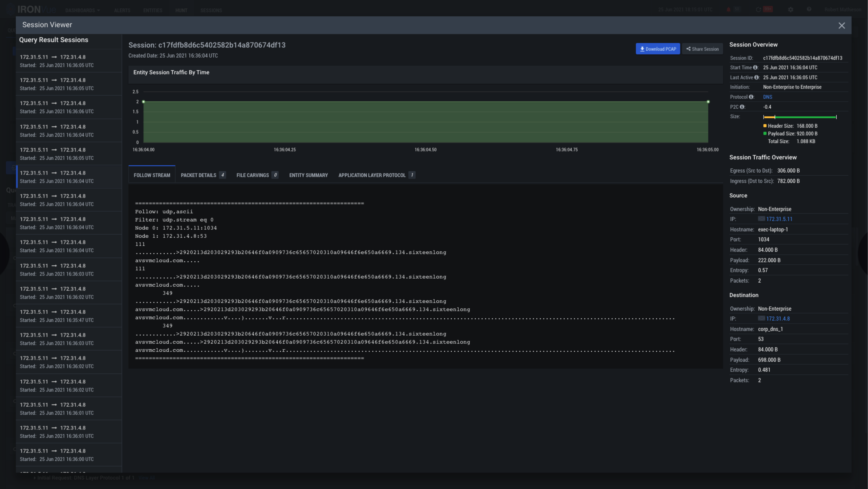Click the Download PCAP button
Viewport: 868px width, 489px height.
[x=658, y=49]
